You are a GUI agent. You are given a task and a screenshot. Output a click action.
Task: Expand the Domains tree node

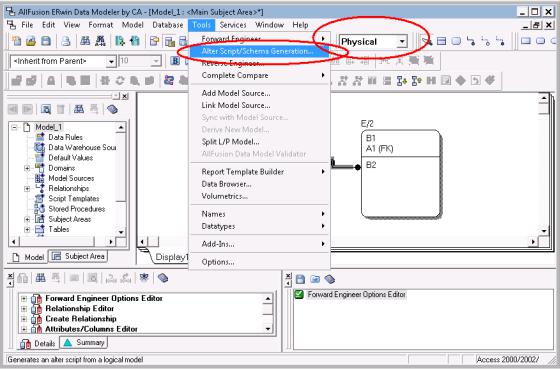(27, 168)
